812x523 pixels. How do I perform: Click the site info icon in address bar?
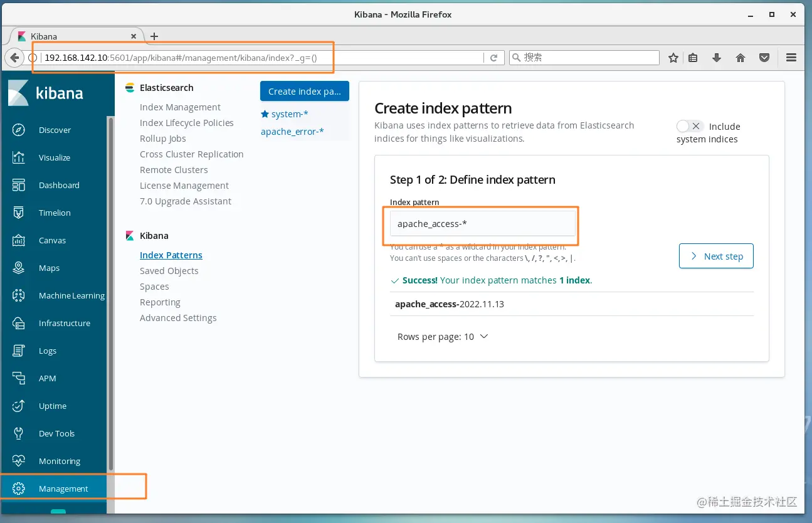pos(33,58)
